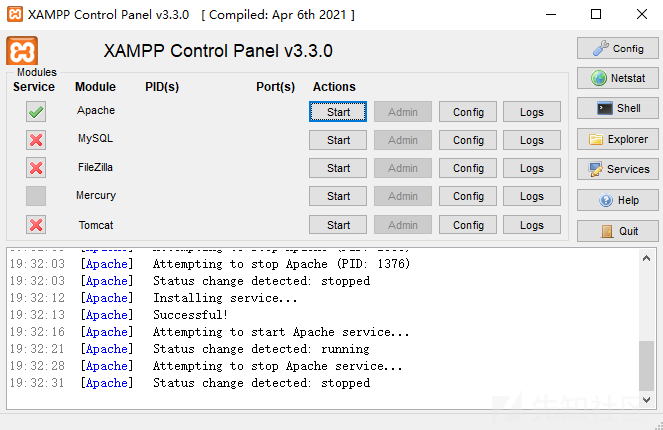Click the Mercury service grey box
Viewport: 663px width, 430px height.
pos(36,196)
